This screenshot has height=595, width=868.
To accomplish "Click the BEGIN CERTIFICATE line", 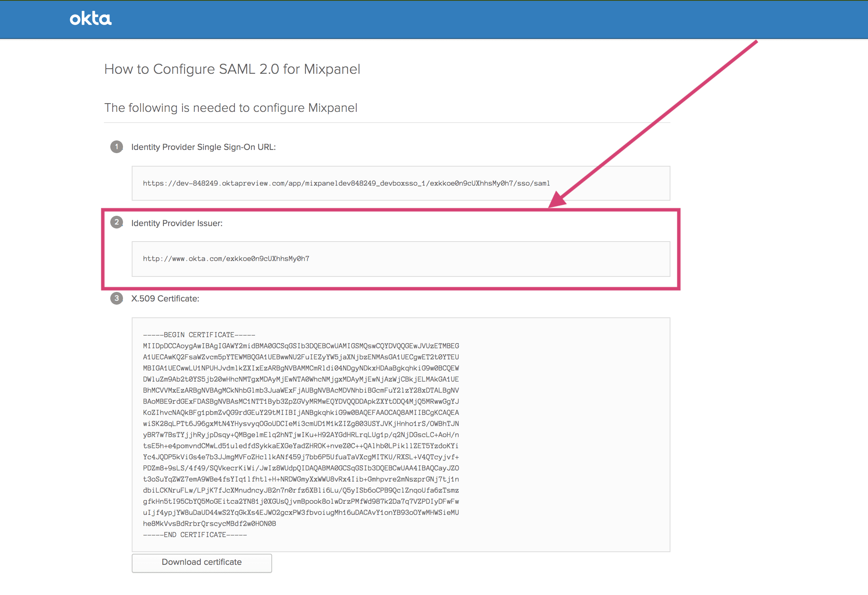I will pos(199,335).
